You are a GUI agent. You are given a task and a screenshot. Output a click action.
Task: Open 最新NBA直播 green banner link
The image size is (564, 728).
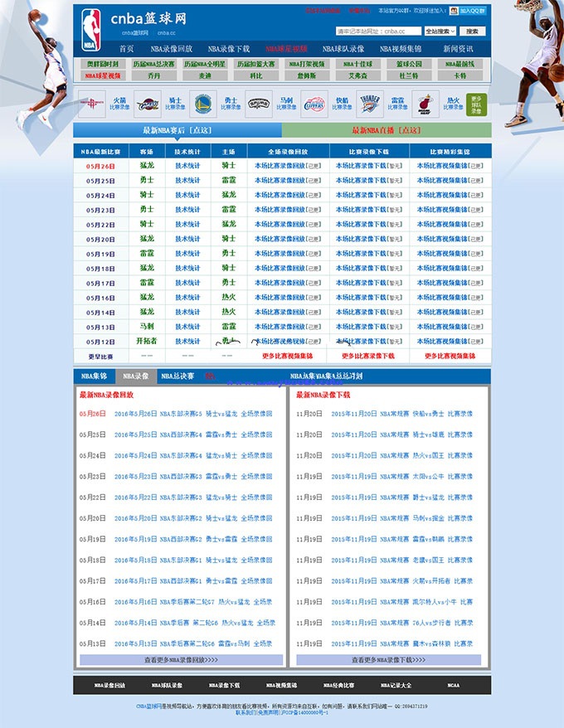click(386, 130)
